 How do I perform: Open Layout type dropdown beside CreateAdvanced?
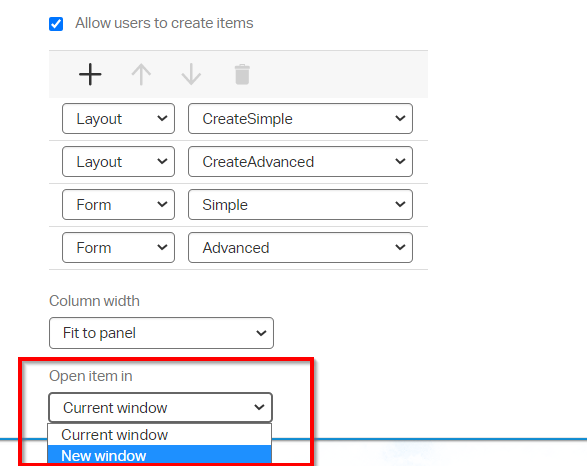click(118, 162)
